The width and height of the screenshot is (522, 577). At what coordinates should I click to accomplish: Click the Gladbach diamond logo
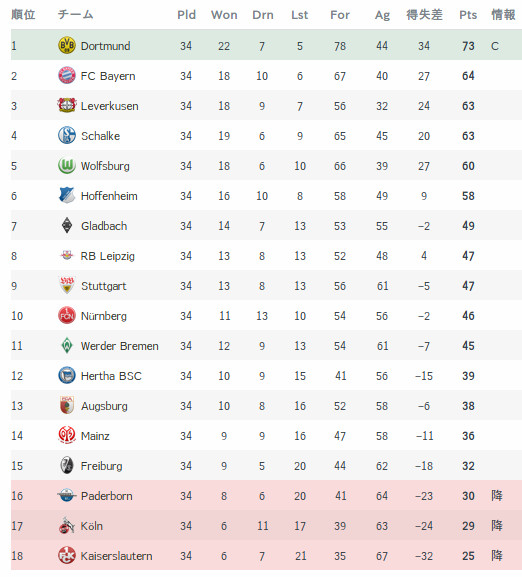pos(67,225)
